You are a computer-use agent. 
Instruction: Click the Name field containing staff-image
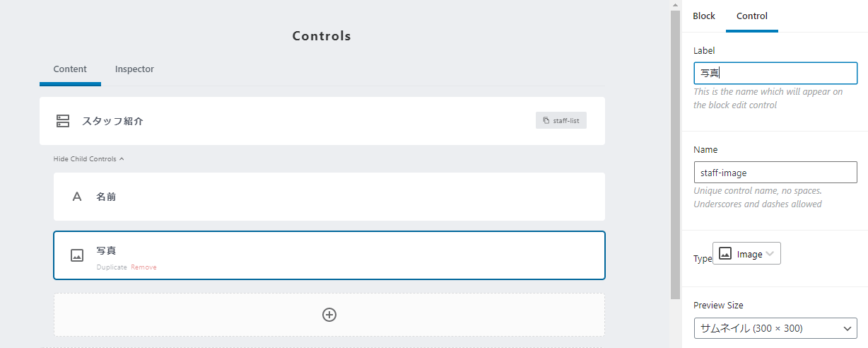point(775,173)
